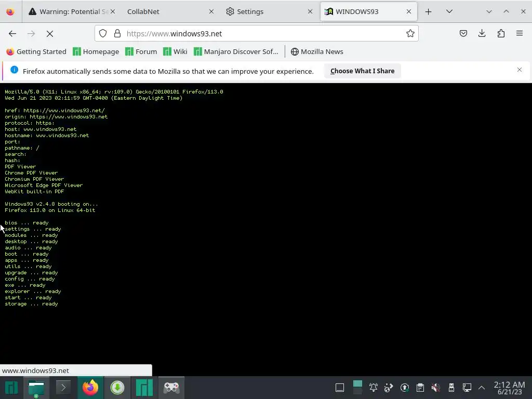Launch the terminal from taskbar

tap(63, 388)
